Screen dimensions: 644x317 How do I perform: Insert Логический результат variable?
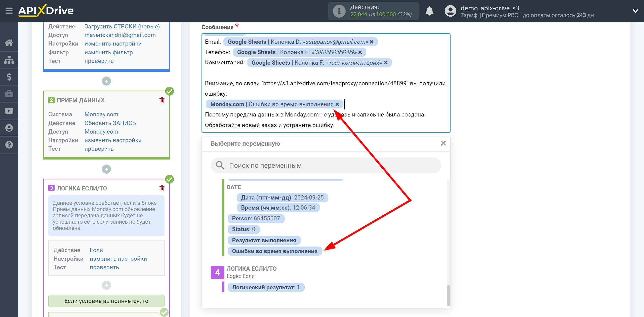click(x=266, y=287)
